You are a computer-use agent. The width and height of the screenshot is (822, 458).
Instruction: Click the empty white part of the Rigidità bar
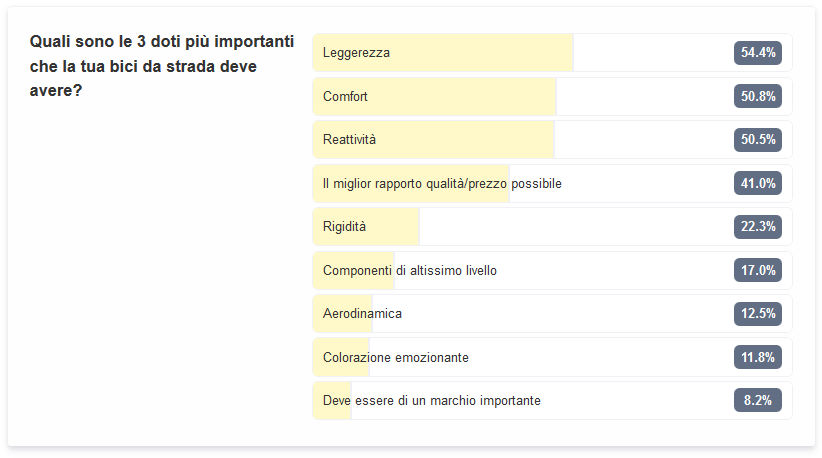(x=570, y=227)
